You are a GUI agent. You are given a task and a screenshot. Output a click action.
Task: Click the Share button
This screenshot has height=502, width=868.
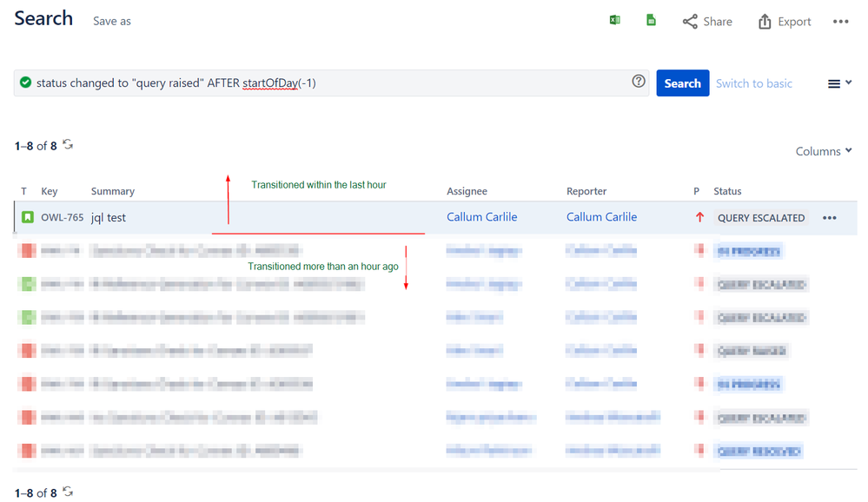coord(707,22)
